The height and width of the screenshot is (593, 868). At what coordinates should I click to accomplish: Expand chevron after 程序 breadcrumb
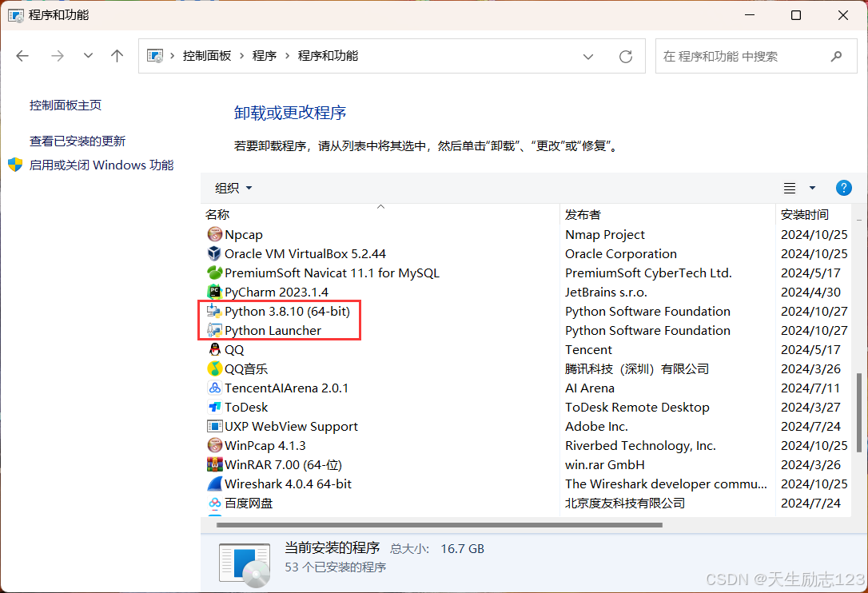[x=287, y=56]
